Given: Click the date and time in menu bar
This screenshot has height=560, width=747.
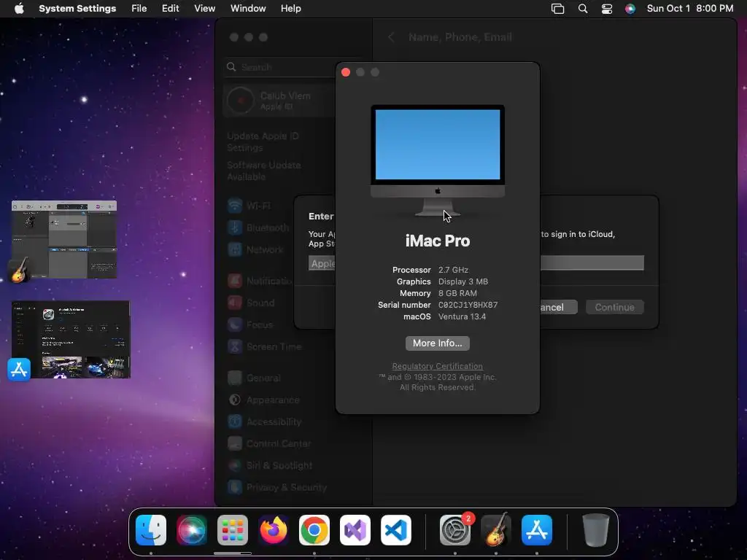Looking at the screenshot, I should tap(690, 9).
